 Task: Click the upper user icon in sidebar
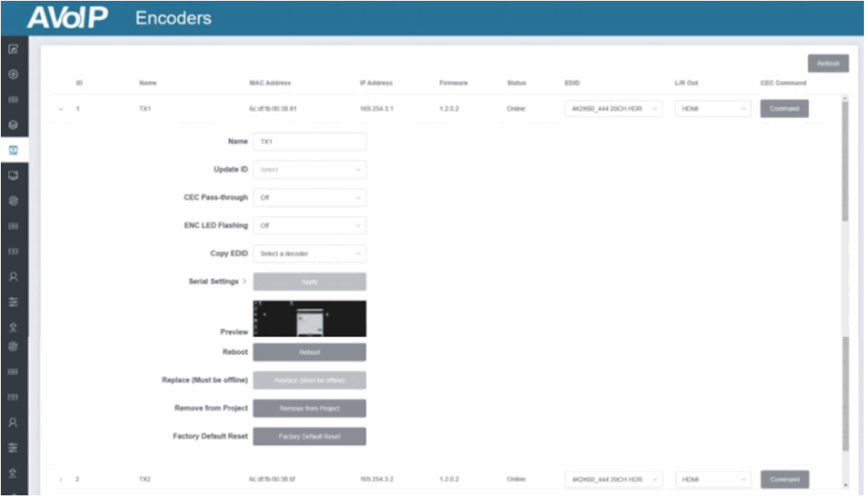13,276
